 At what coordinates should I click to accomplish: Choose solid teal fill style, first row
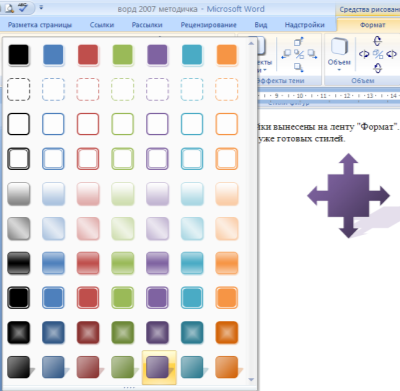192,55
